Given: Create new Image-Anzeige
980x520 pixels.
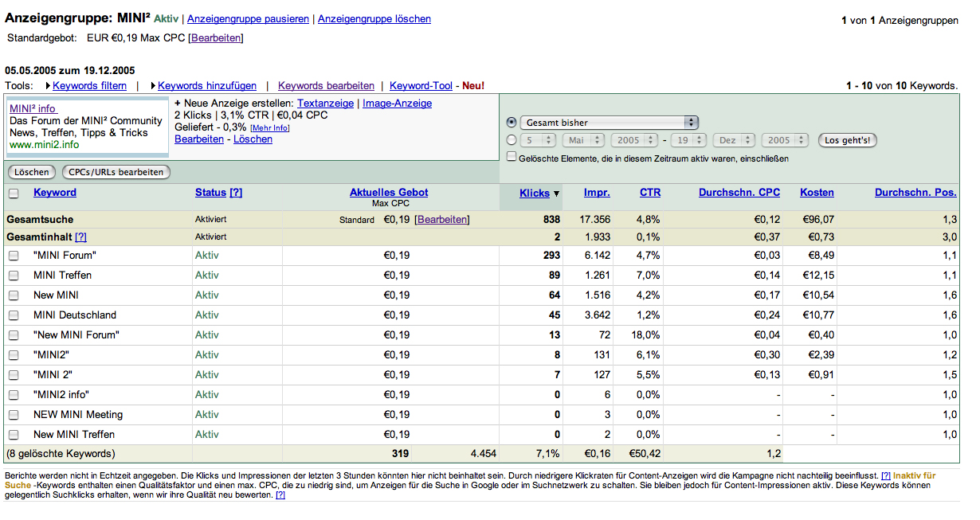Looking at the screenshot, I should click(x=398, y=104).
